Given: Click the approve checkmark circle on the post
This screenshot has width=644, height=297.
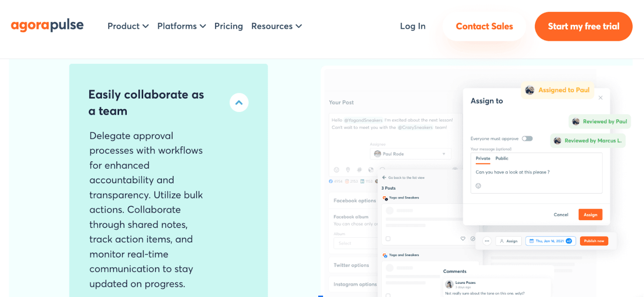Looking at the screenshot, I should pyautogui.click(x=473, y=239).
